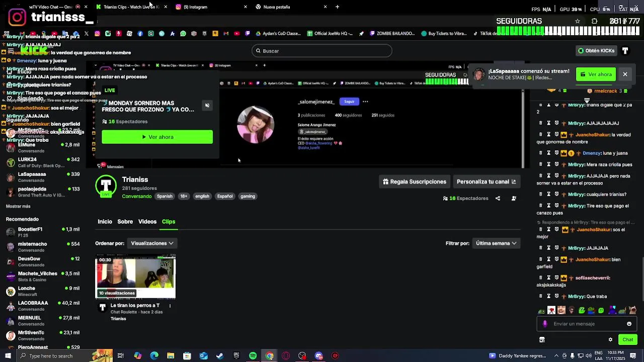Switch to the Inicio channel tab
644x362 pixels.
point(105,222)
